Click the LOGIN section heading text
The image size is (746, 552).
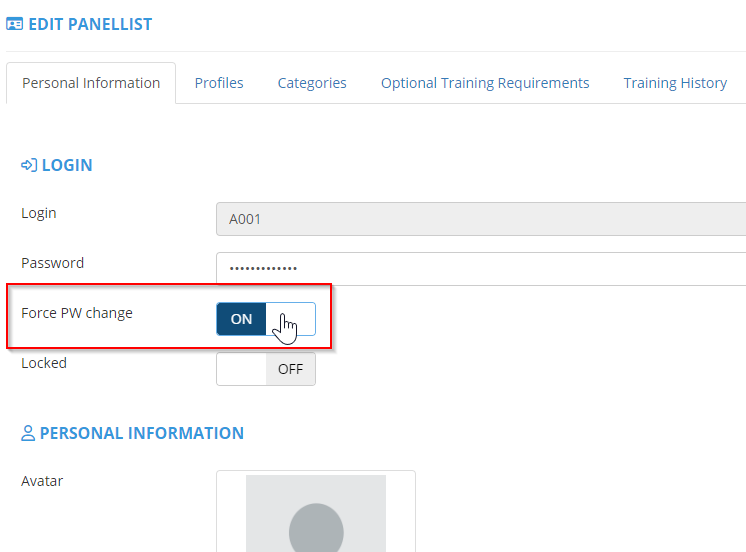tap(67, 165)
